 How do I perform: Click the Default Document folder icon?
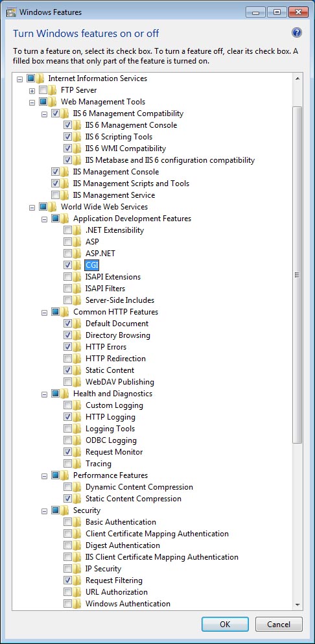77,323
